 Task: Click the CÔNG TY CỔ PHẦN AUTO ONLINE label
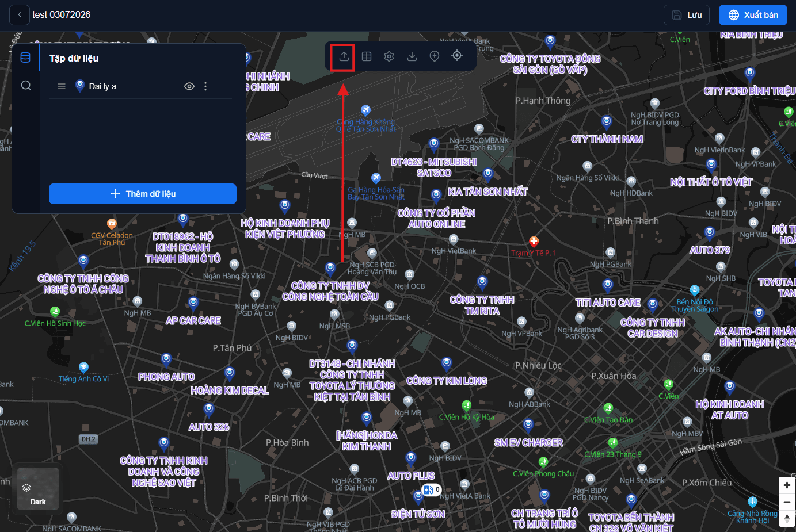pyautogui.click(x=436, y=219)
